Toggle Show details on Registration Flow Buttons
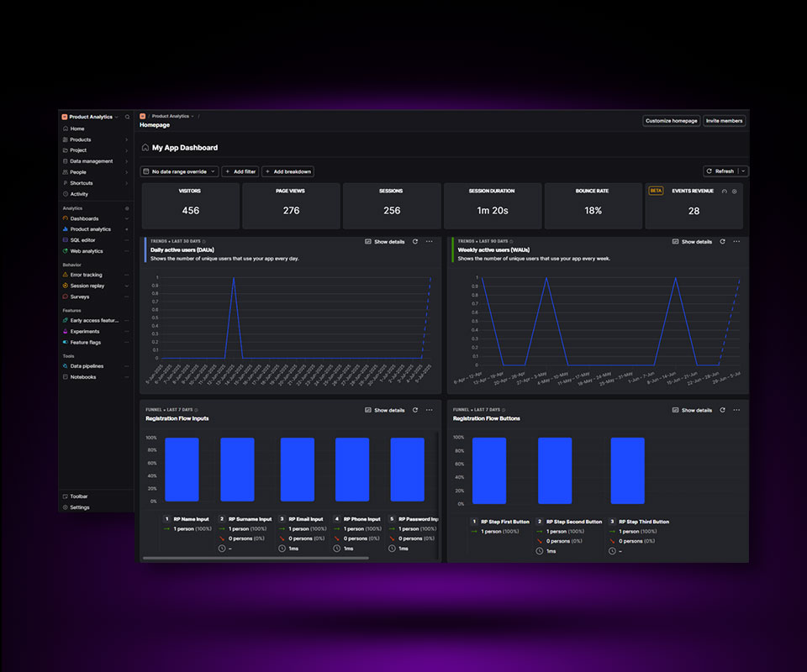807x672 pixels. [692, 411]
